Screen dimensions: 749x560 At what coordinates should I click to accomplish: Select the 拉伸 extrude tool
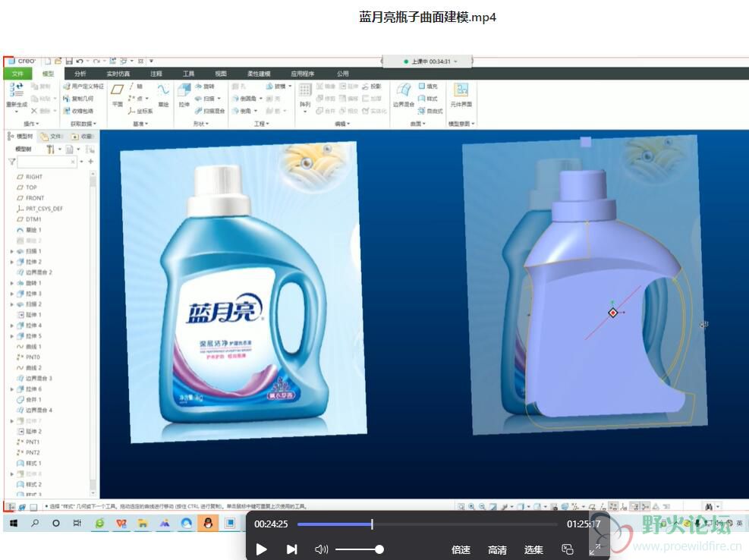coord(184,95)
